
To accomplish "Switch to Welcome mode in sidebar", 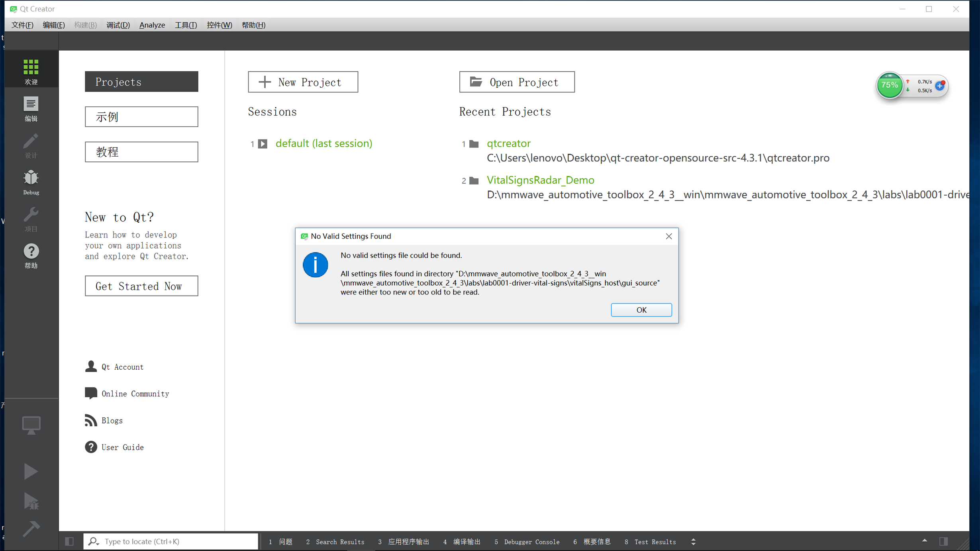I will pyautogui.click(x=31, y=71).
